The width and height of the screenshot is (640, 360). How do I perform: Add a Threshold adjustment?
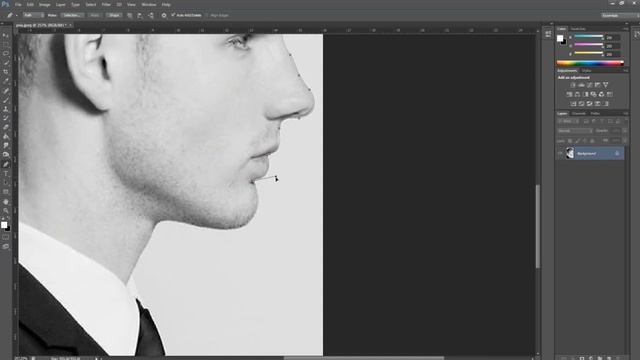click(589, 104)
